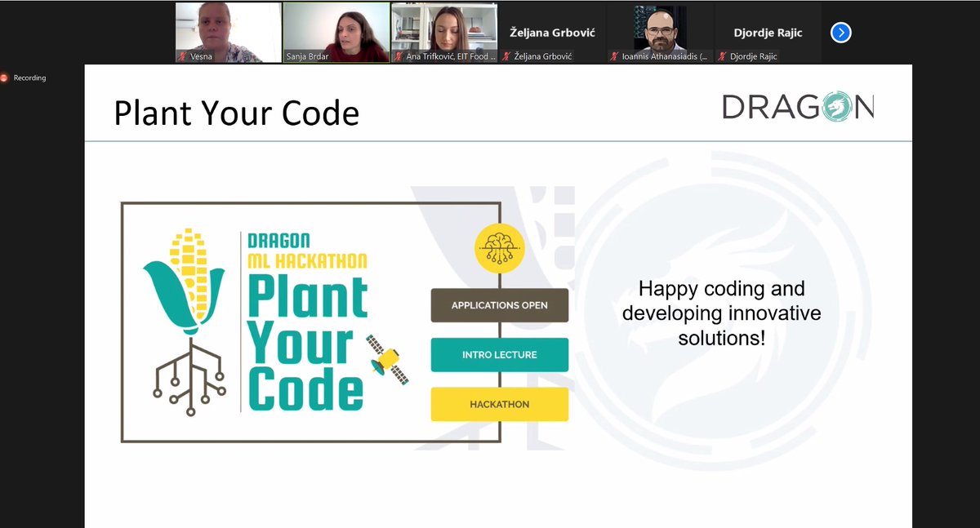Viewport: 980px width, 528px height.
Task: Select Ioannis Athanasiadis's video thumbnail
Action: [660, 33]
